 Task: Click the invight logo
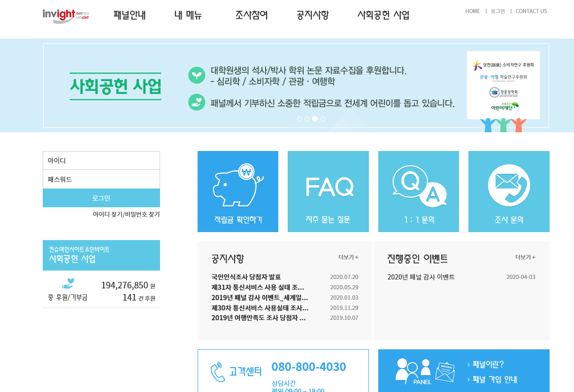point(65,15)
